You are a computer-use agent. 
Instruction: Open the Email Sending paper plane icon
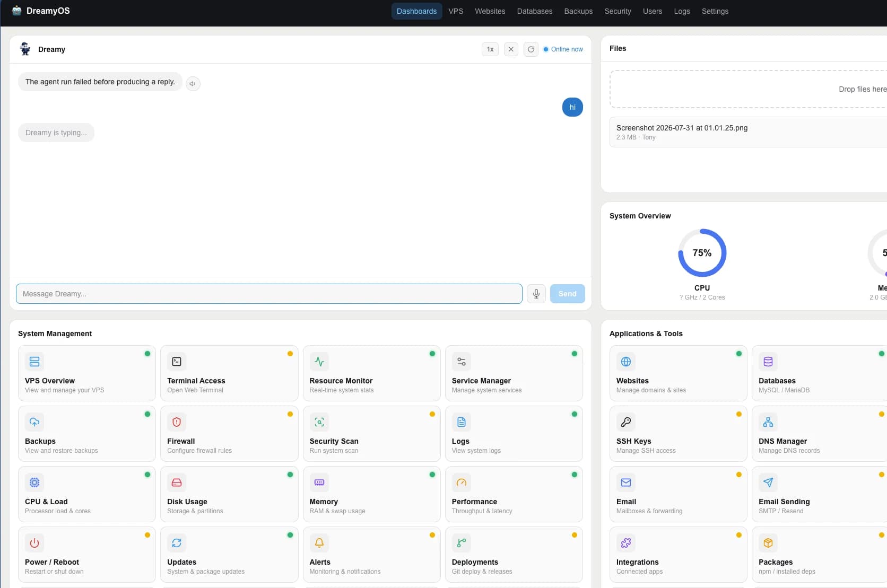(x=768, y=482)
